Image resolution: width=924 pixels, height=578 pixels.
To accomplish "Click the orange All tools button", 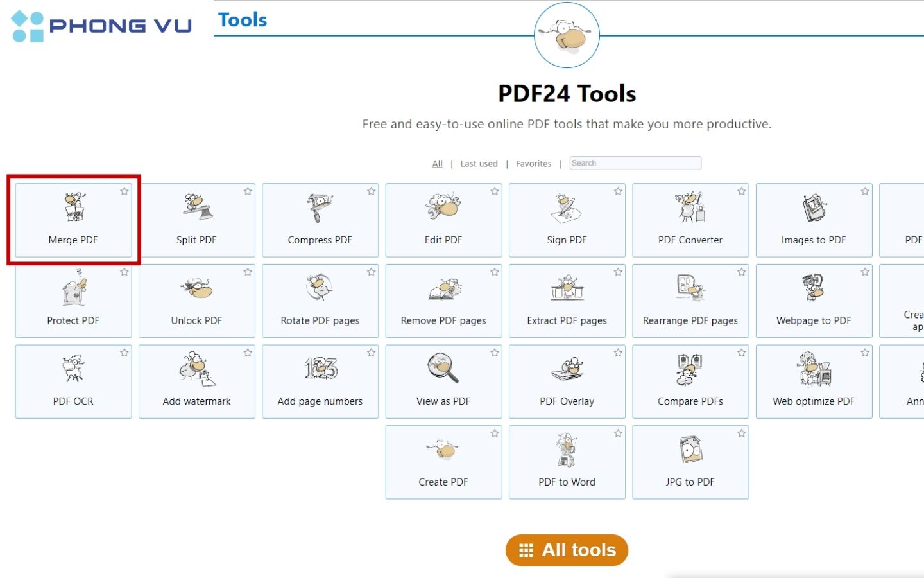I will [567, 550].
